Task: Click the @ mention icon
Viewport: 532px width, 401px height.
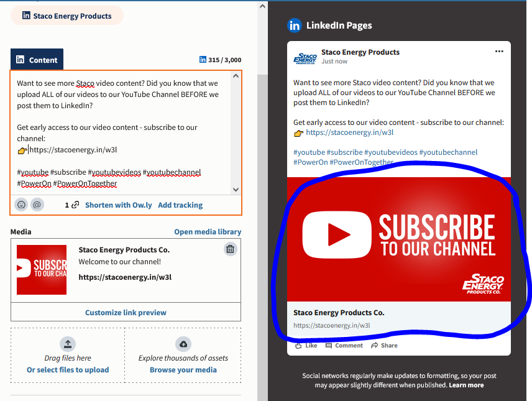Action: click(37, 205)
